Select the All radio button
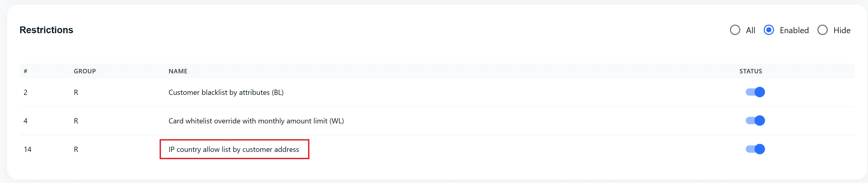The height and width of the screenshot is (183, 868). click(x=735, y=30)
